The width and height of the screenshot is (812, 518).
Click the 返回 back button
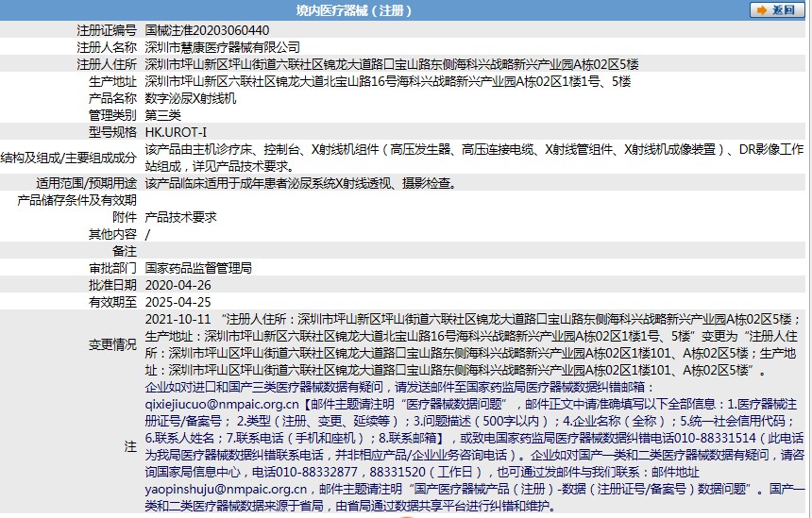coord(777,9)
